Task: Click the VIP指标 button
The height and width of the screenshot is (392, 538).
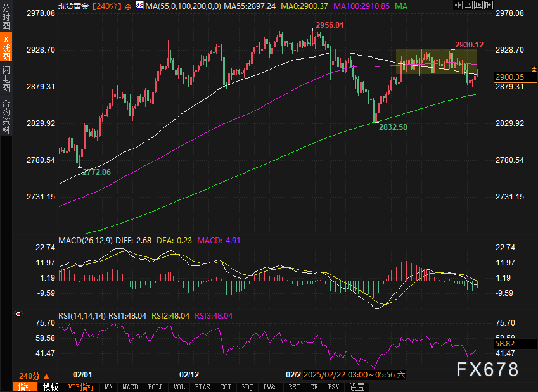Action: pos(81,387)
